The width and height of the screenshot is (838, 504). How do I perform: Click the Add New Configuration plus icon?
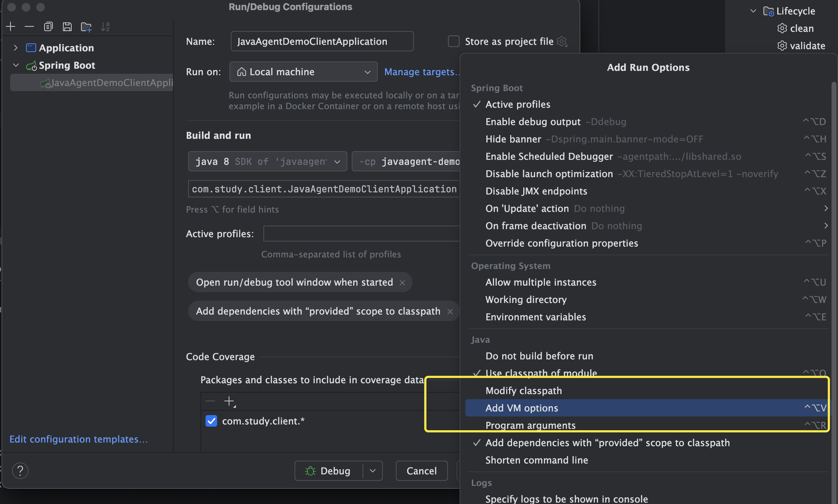point(10,26)
